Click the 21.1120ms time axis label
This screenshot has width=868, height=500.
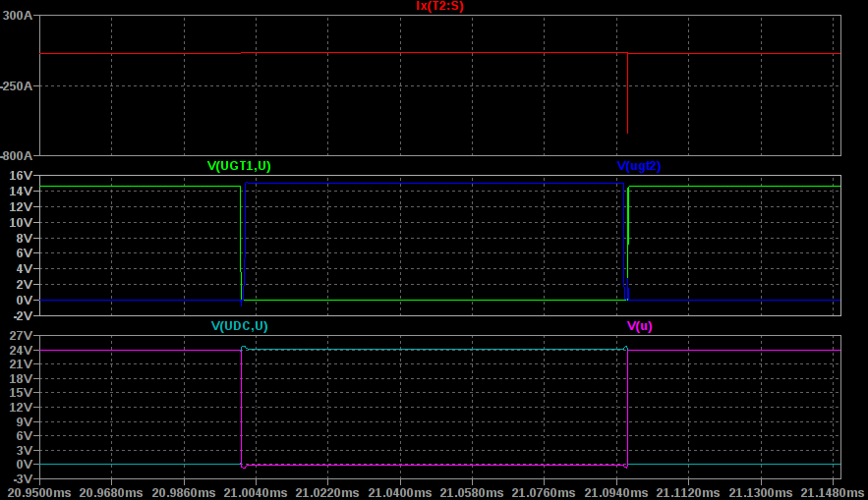click(x=688, y=493)
